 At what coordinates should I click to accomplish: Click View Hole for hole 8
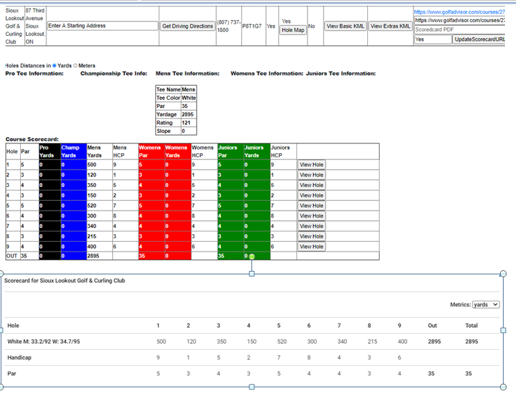pos(312,236)
